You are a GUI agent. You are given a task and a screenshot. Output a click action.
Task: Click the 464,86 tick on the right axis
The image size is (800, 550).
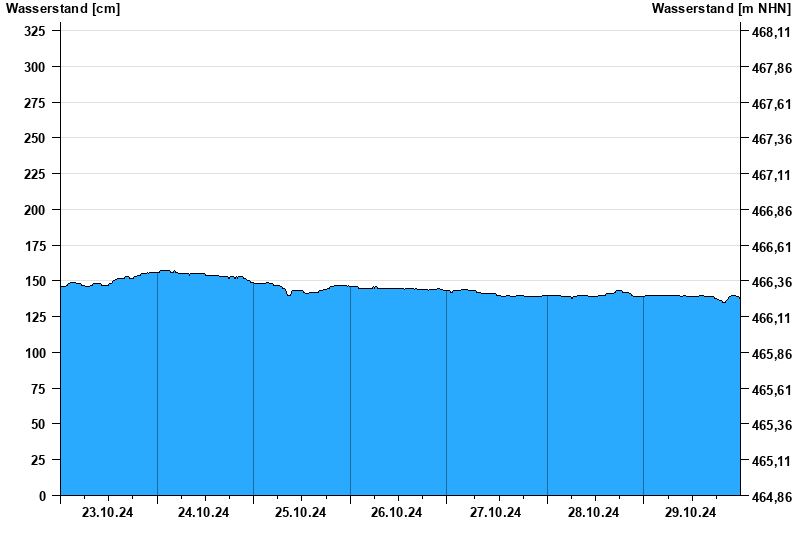(771, 497)
